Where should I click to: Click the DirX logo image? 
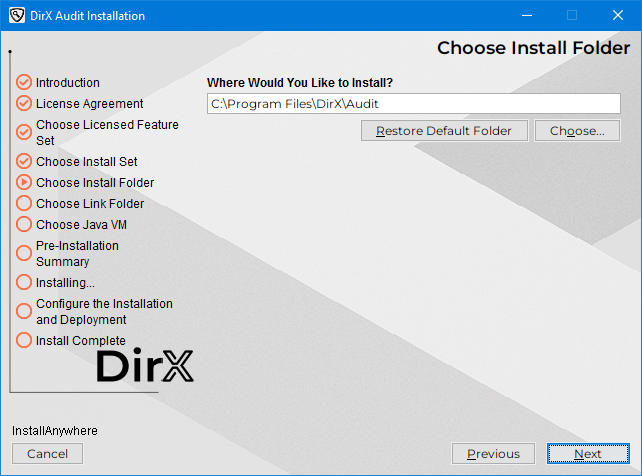point(144,366)
